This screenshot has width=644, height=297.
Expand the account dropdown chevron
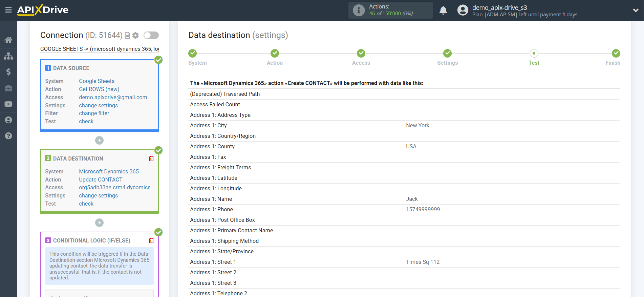click(636, 10)
